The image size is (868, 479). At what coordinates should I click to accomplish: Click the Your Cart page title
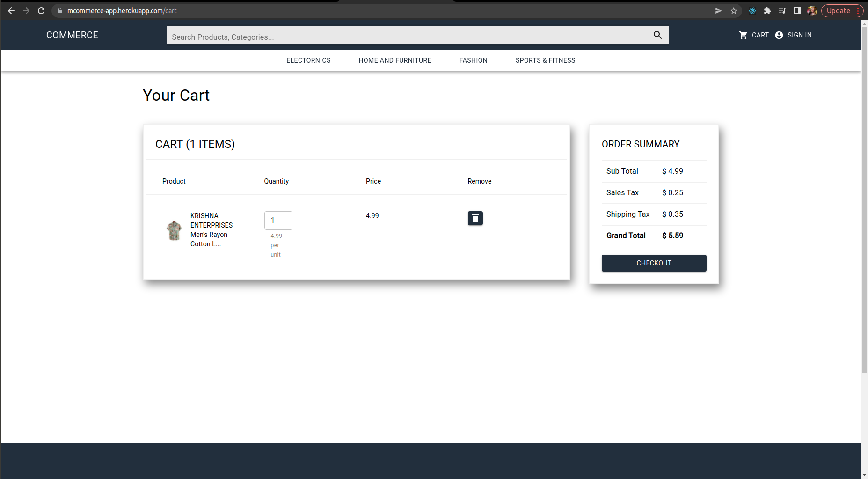pos(176,95)
